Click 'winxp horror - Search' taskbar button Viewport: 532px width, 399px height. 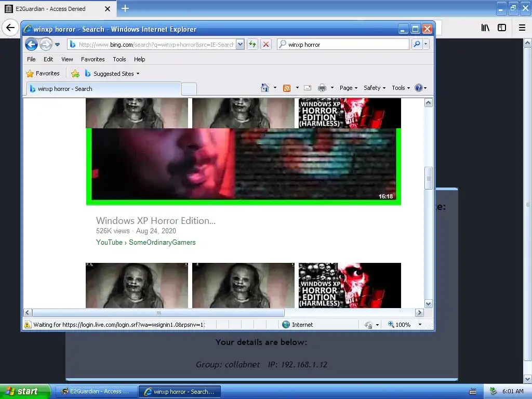[x=180, y=392]
